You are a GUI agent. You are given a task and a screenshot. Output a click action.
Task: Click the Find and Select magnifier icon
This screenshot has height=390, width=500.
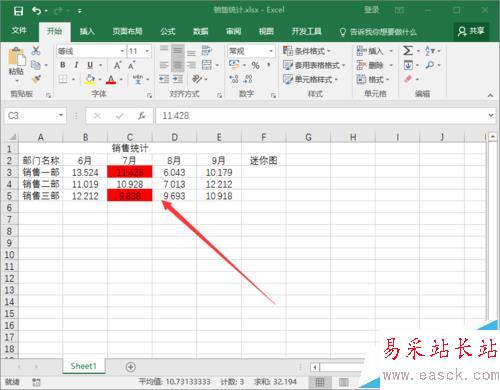(x=430, y=65)
